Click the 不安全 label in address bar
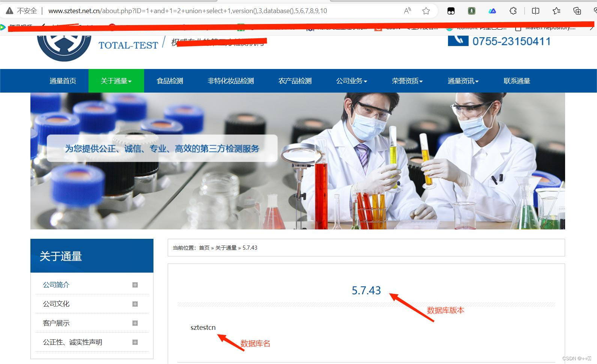The width and height of the screenshot is (597, 364). 27,11
